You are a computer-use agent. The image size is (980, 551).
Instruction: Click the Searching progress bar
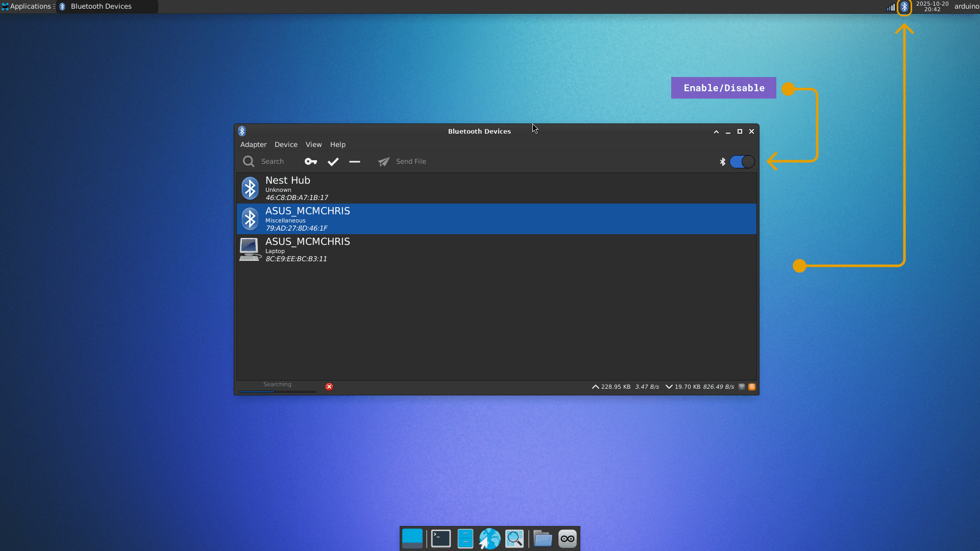(x=278, y=392)
